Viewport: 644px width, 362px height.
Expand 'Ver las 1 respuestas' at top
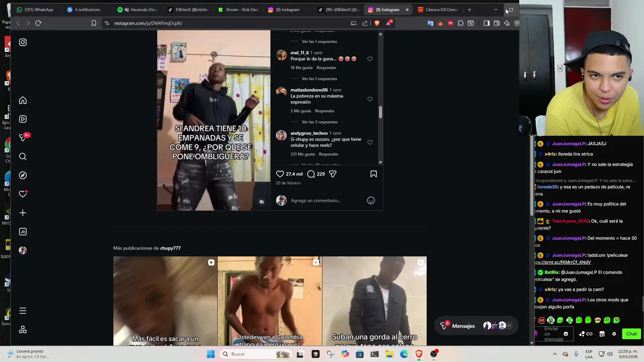coord(319,42)
